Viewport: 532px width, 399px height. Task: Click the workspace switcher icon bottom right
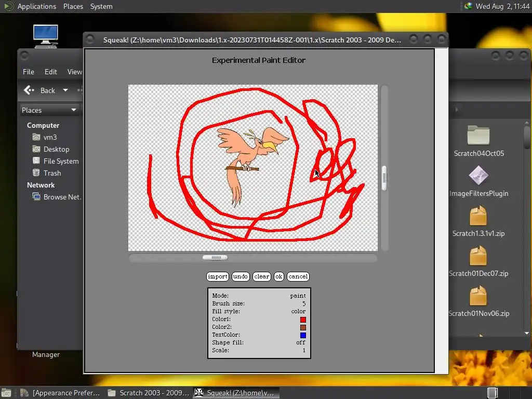click(493, 393)
